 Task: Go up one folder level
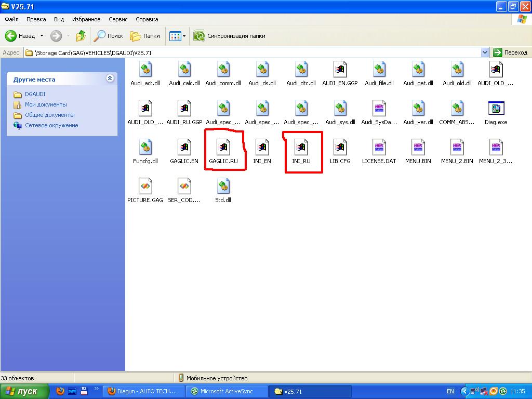click(81, 36)
